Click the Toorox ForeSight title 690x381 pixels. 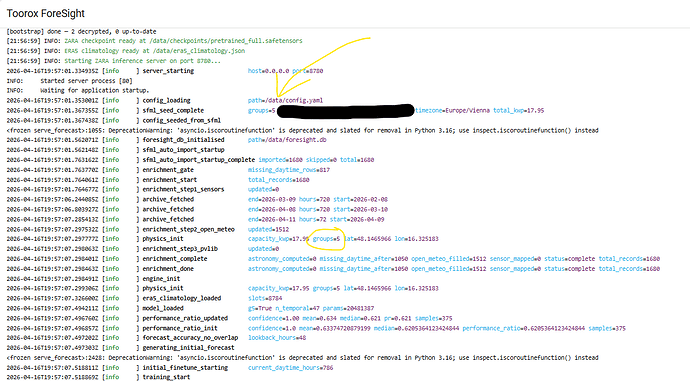pyautogui.click(x=46, y=13)
